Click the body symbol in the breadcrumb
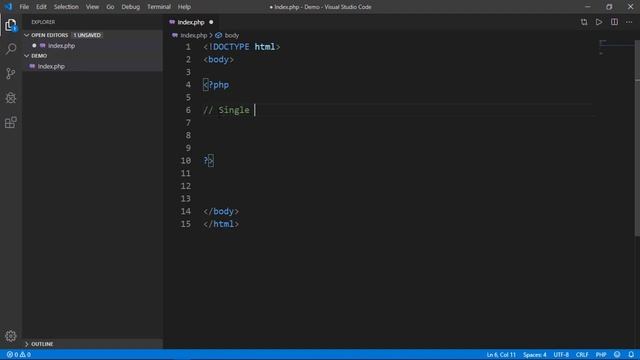Screen dimensions: 640x360 pos(227,36)
